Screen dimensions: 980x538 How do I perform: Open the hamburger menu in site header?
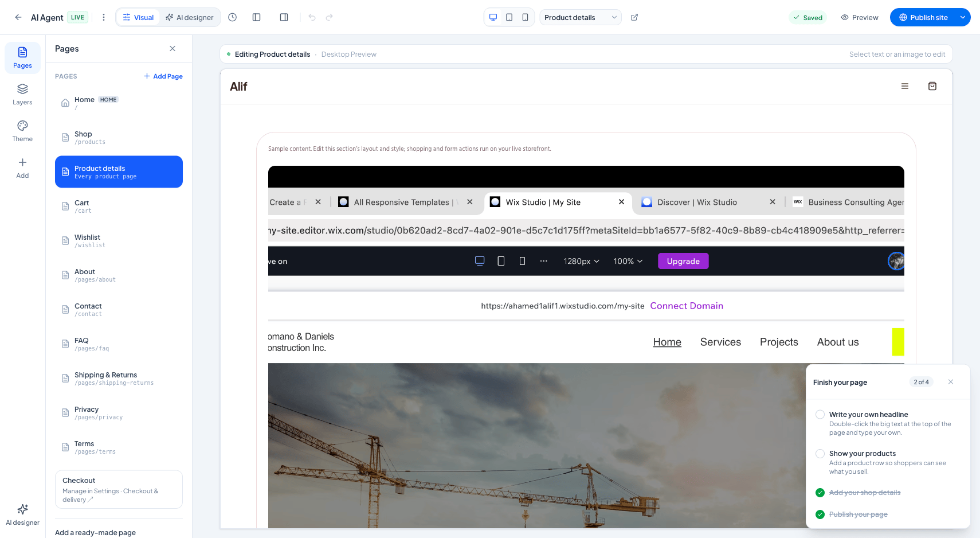click(x=905, y=86)
